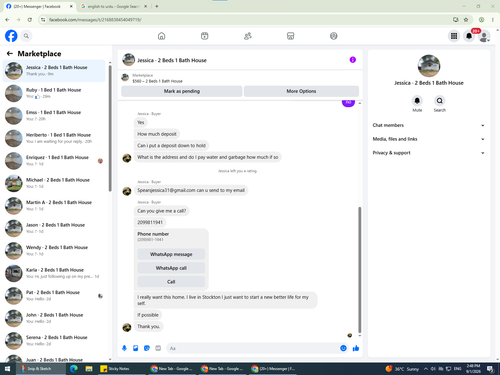Screen dimensions: 500x375
Task: Click Jessica's profile picture in right panel
Action: 429,66
